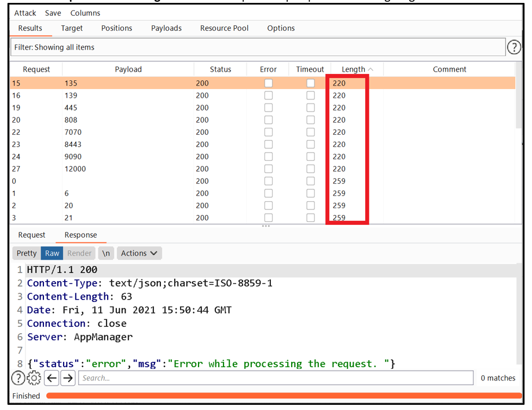
Task: Select result row with payload 135
Action: (x=263, y=83)
